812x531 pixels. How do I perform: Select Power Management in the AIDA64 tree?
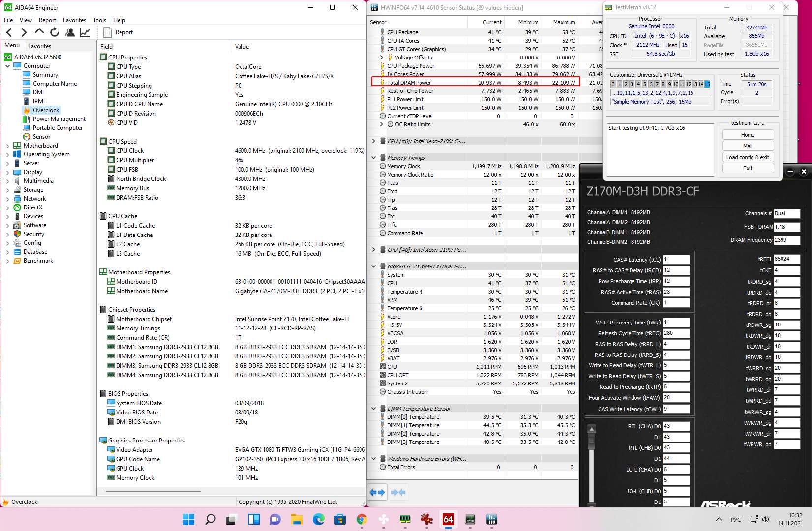(59, 119)
